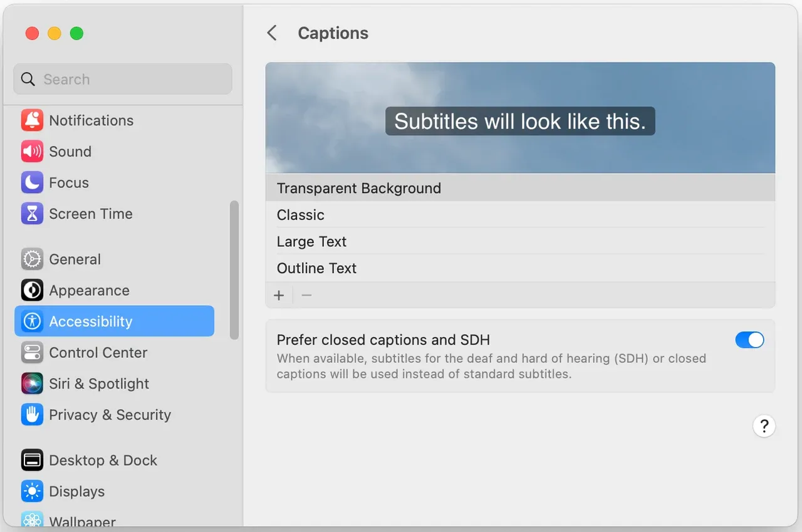Image resolution: width=802 pixels, height=532 pixels.
Task: Click the Focus moon icon
Action: 32,183
